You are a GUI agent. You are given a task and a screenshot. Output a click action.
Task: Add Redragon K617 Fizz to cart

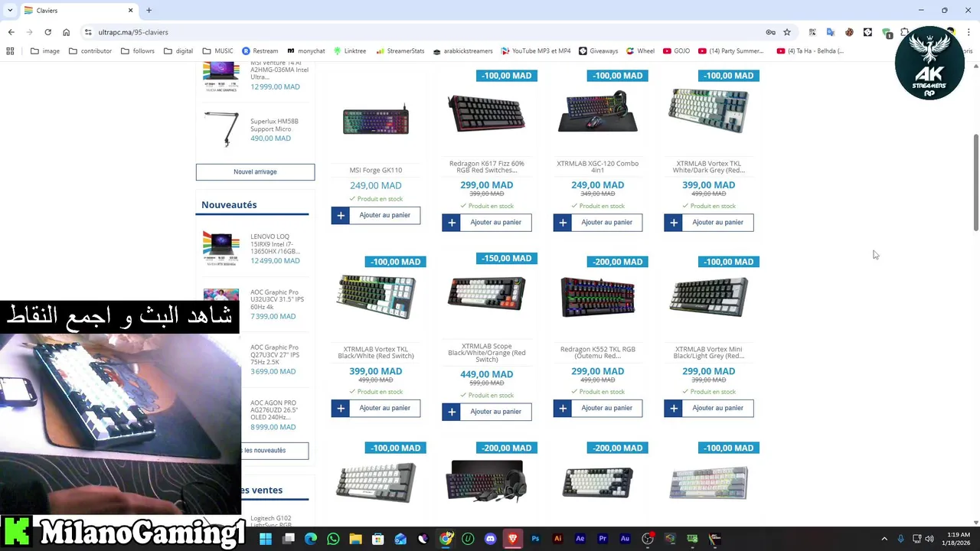(487, 223)
